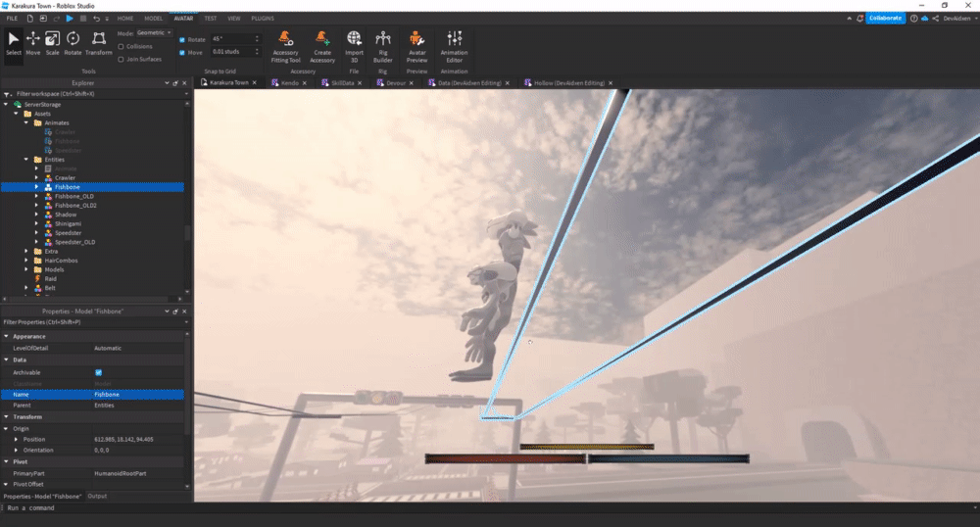Click the Run a command bar
The width and height of the screenshot is (980, 527).
point(490,507)
